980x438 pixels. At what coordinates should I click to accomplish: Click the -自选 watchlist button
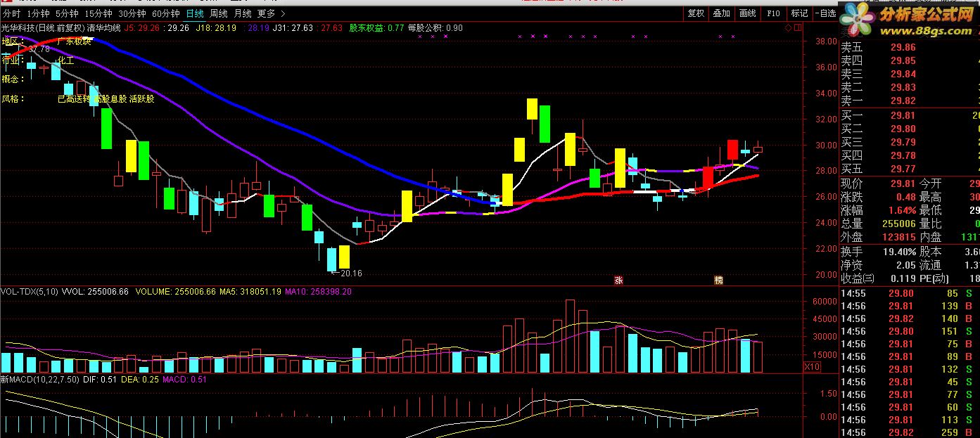point(825,13)
